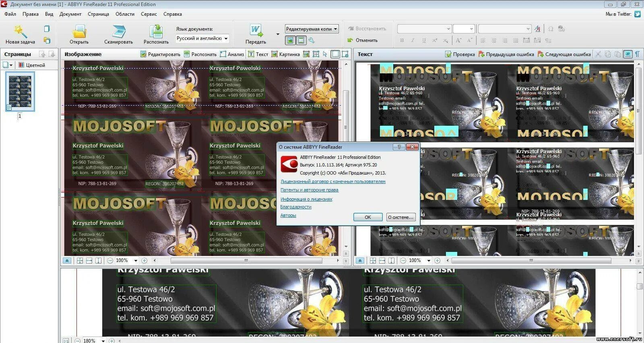Go to Previous error in Text panel
Image resolution: width=644 pixels, height=343 pixels.
click(x=506, y=54)
